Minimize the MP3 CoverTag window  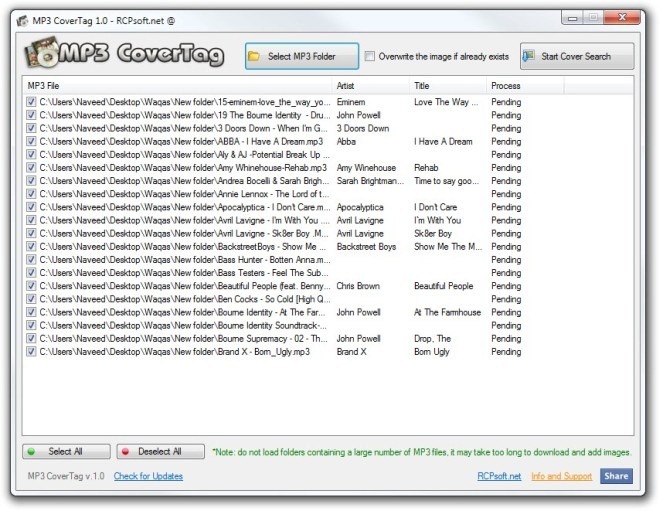pos(572,17)
